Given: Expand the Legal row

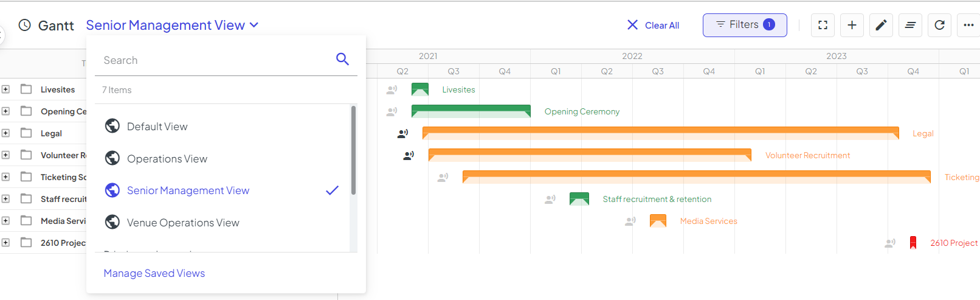Looking at the screenshot, I should pos(5,133).
